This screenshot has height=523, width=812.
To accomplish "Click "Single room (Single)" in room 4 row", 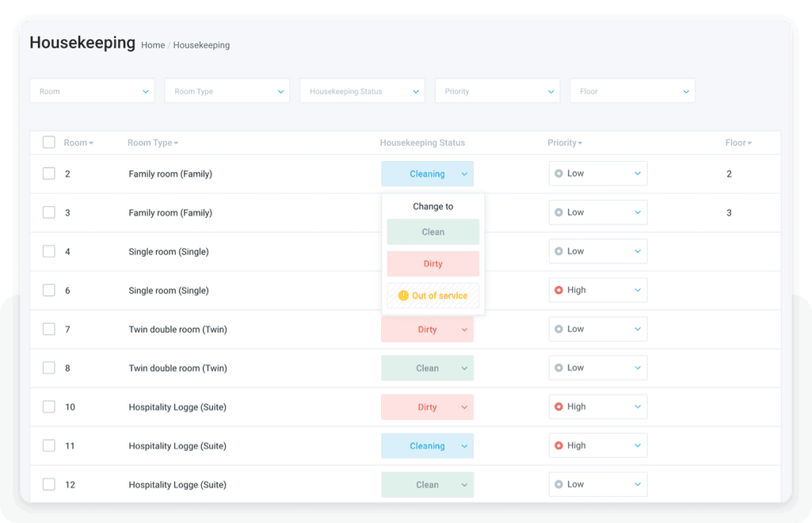I will point(169,252).
